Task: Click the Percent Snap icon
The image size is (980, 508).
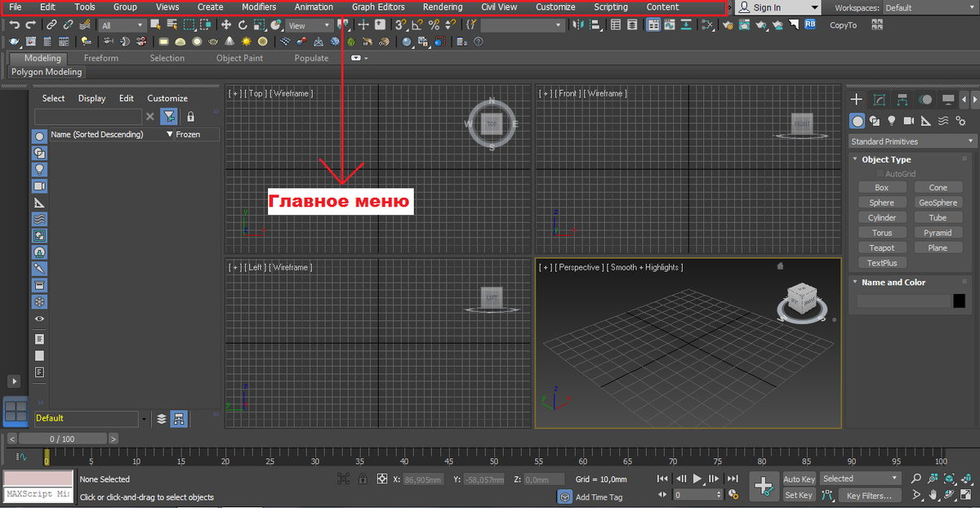Action: 434,25
